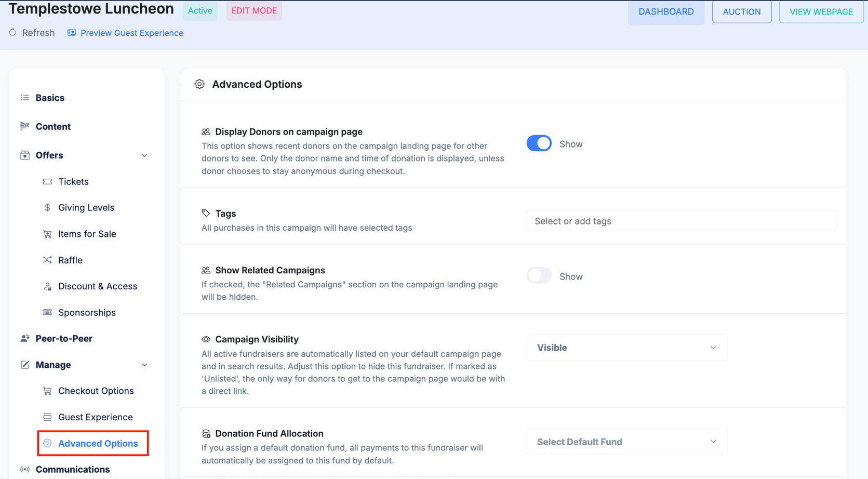Click the Giving Levels dollar icon

pos(47,208)
